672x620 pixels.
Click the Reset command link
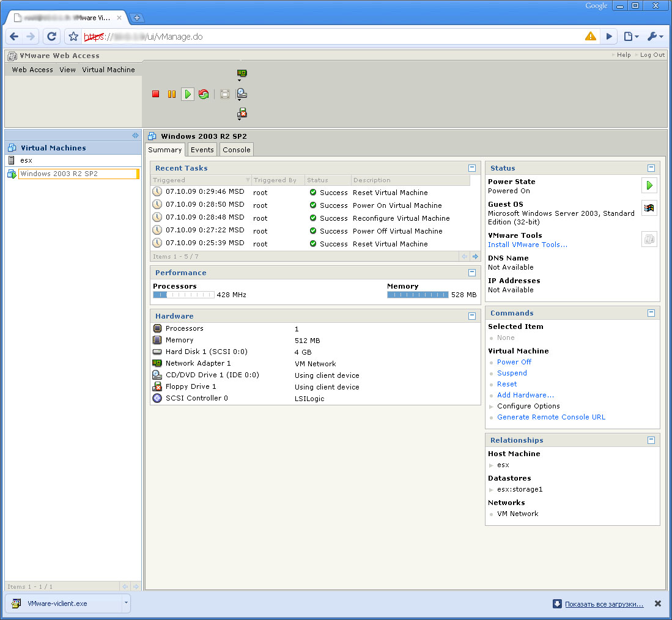coord(506,385)
